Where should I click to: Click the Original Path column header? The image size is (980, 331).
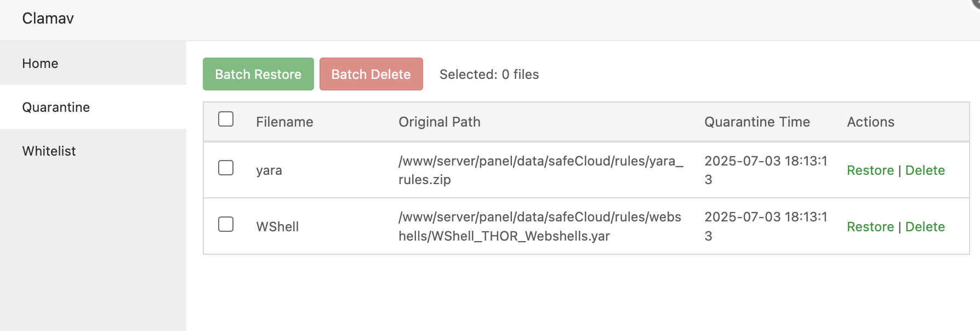tap(439, 122)
